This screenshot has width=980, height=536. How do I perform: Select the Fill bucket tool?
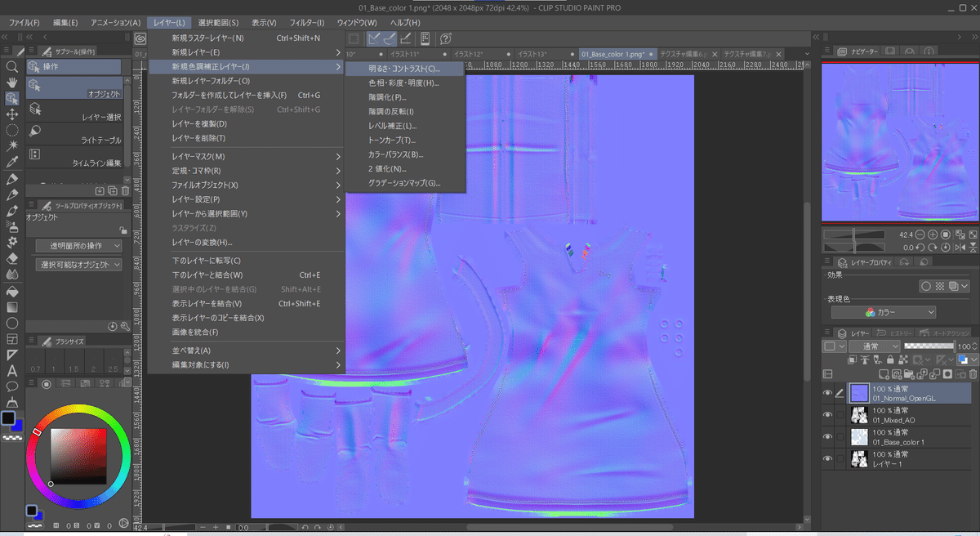[12, 291]
